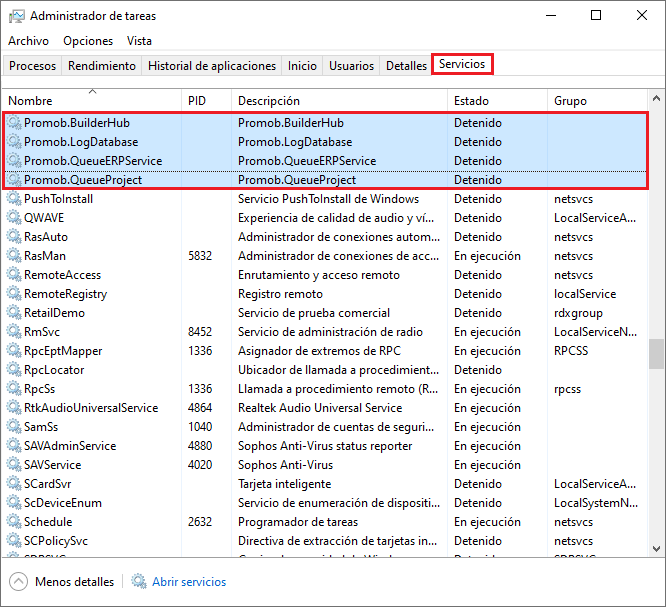Screen dimensions: 666x607
Task: Open the Archivo menu
Action: point(28,41)
